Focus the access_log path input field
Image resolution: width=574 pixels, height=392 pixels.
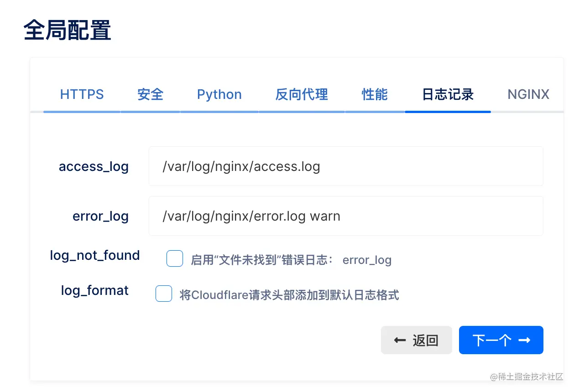click(x=346, y=166)
